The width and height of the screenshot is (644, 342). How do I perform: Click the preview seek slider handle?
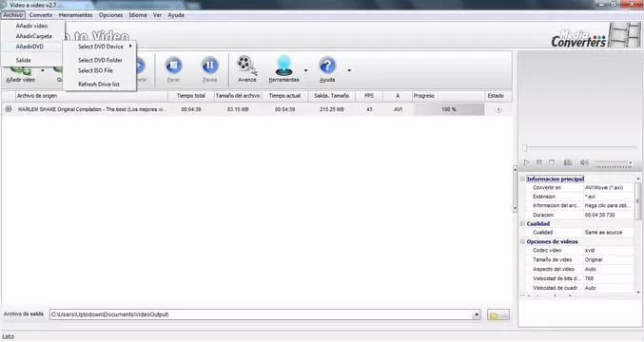point(524,148)
